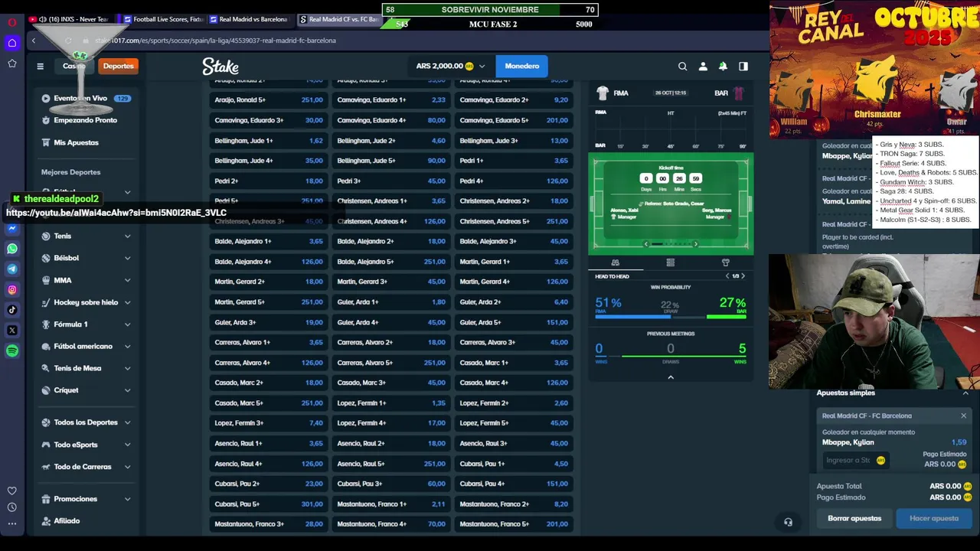The height and width of the screenshot is (551, 980).
Task: Open Opera sidebar Spotify icon
Action: coord(12,350)
